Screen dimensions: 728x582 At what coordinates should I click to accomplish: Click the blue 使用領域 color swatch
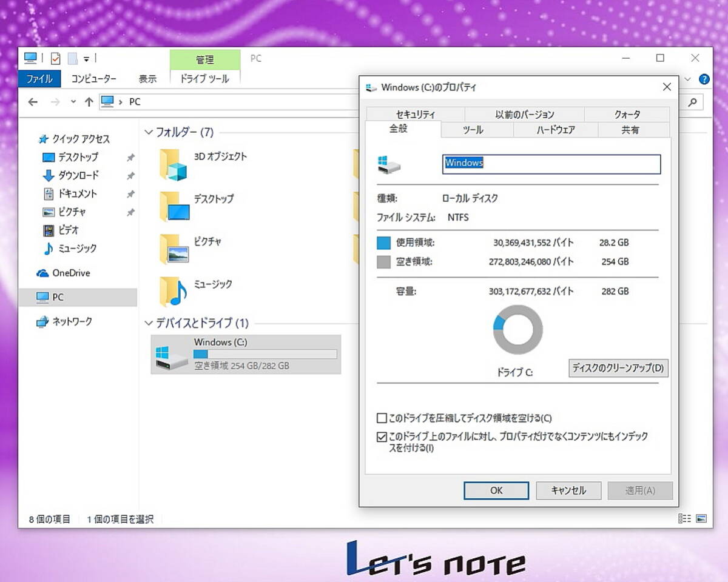click(x=383, y=243)
